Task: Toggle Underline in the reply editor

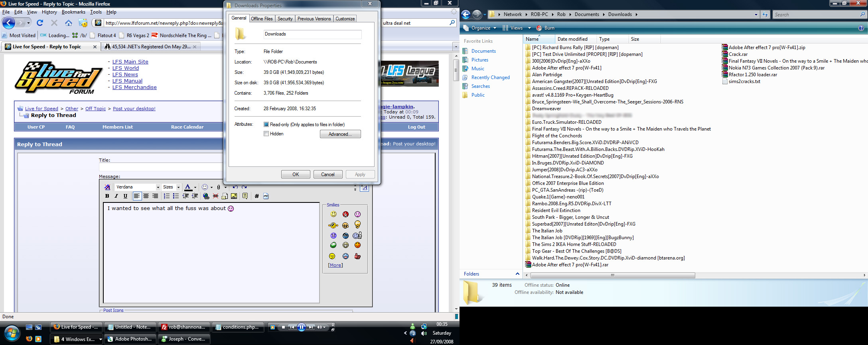Action: coord(125,196)
